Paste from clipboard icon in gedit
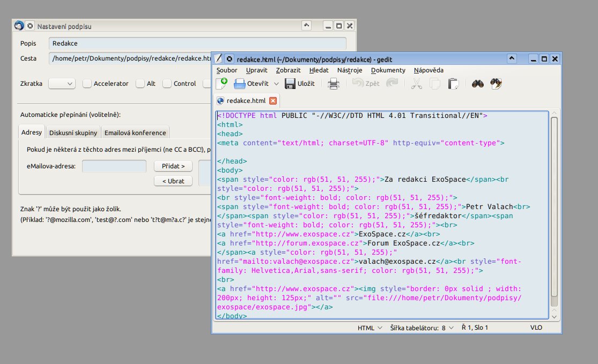598x364 pixels. pyautogui.click(x=453, y=84)
